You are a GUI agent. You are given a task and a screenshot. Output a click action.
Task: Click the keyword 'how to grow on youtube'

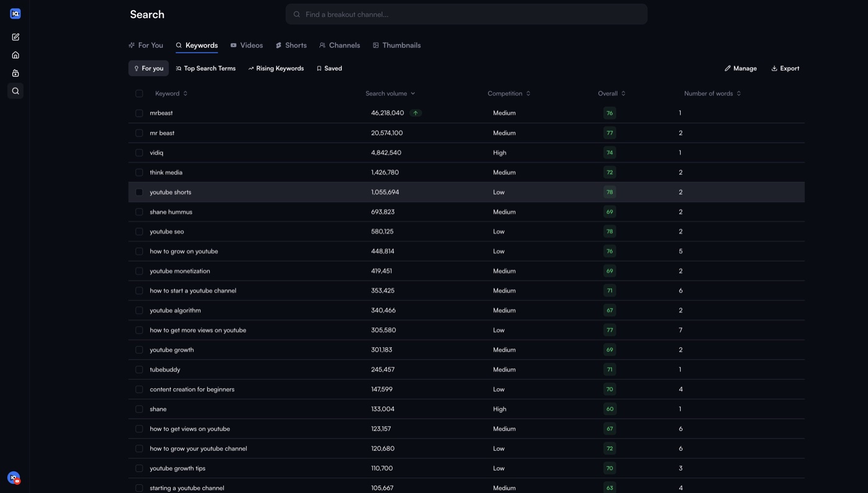tap(184, 251)
